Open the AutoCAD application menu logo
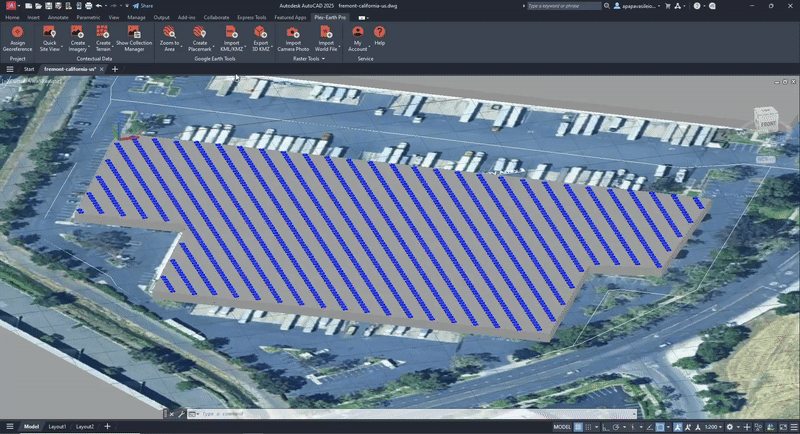Screen dimensions: 800x434 pyautogui.click(x=11, y=6)
